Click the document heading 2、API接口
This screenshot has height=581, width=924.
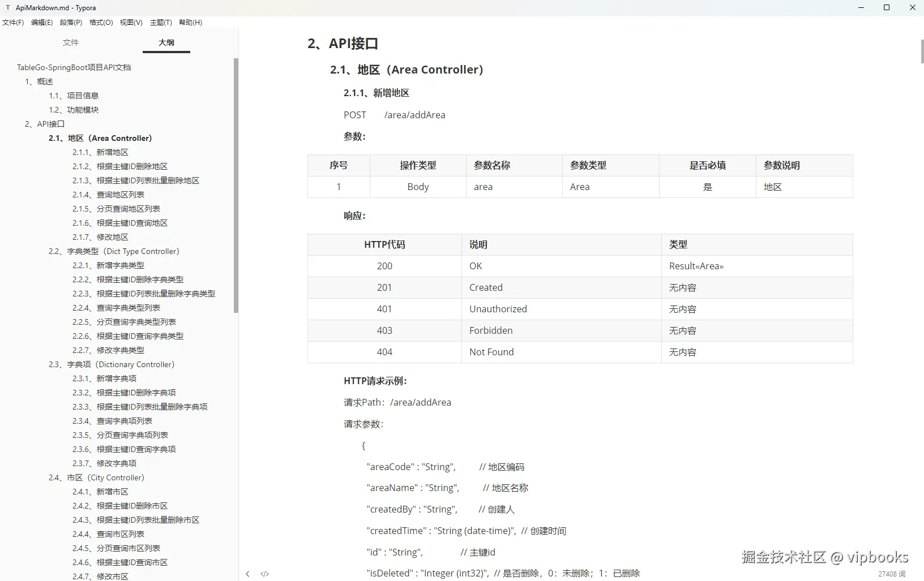point(343,44)
